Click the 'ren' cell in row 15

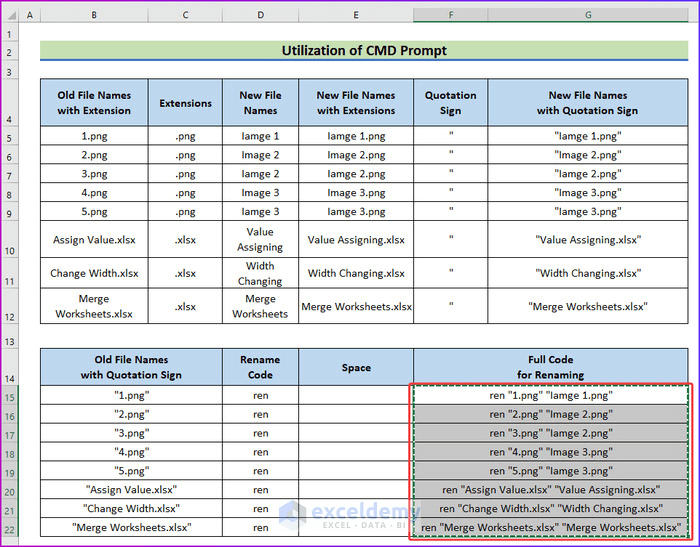click(x=260, y=395)
